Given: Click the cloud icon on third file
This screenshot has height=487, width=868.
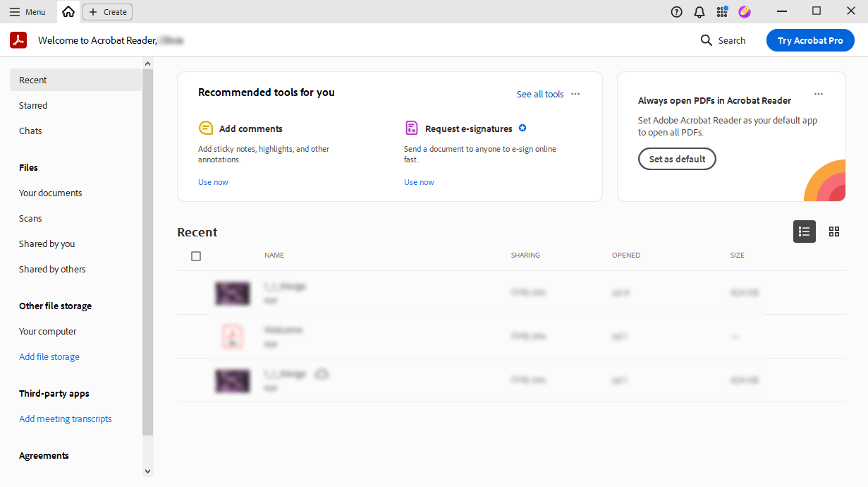Looking at the screenshot, I should (321, 374).
